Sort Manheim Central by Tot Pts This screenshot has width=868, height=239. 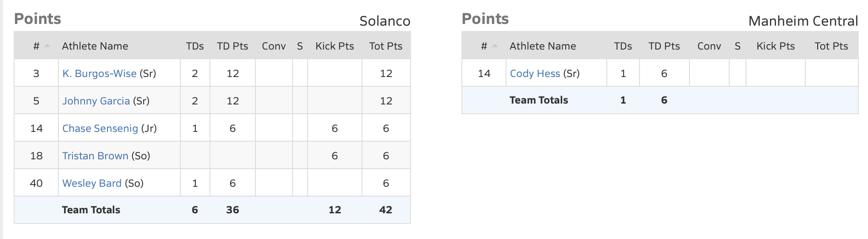[x=831, y=46]
